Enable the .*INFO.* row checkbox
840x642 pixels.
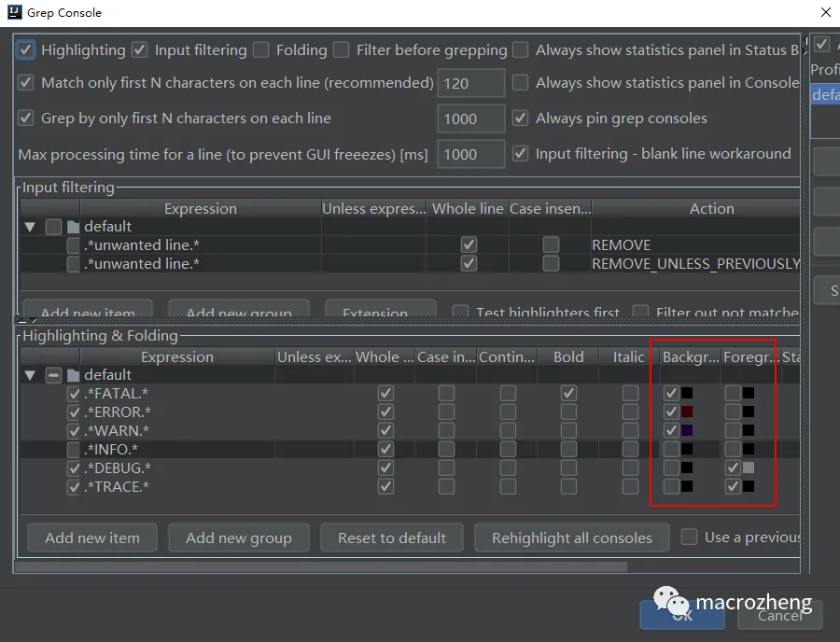[x=74, y=449]
